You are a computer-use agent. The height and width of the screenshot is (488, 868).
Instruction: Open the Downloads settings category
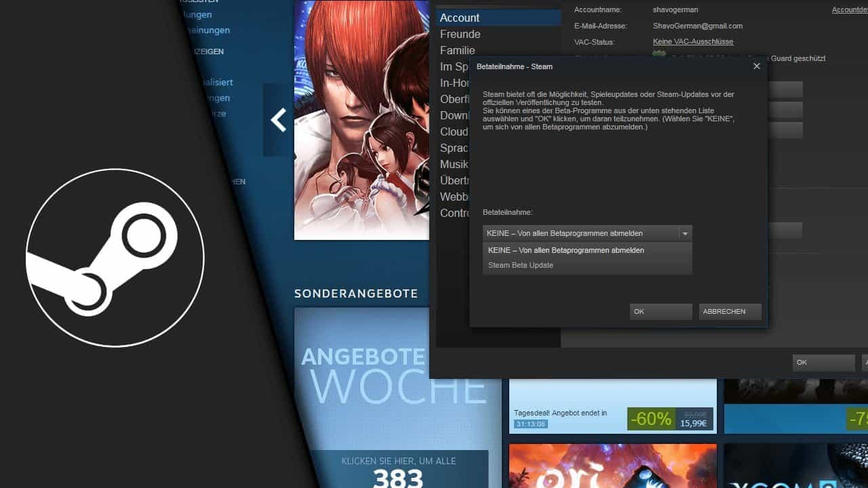453,115
